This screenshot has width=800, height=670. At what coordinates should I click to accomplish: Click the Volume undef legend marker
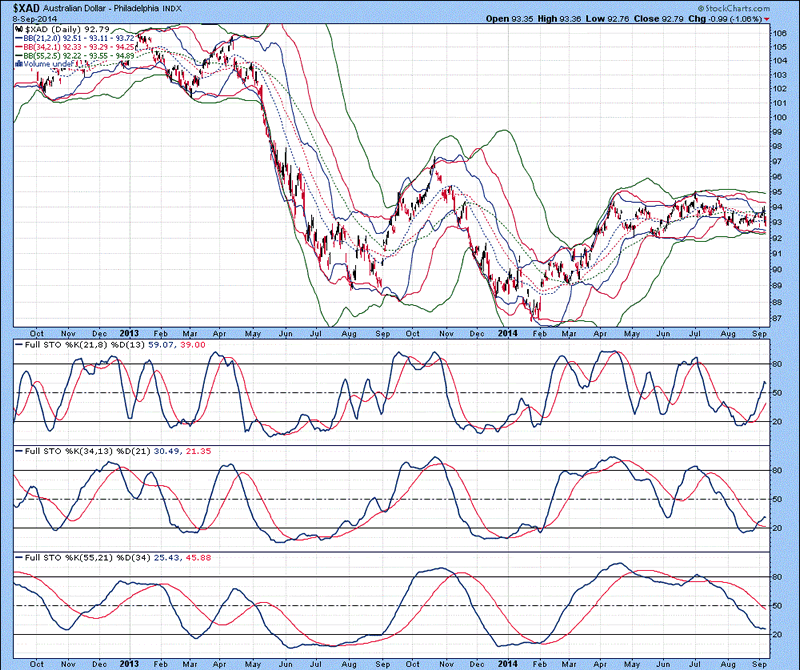click(17, 64)
